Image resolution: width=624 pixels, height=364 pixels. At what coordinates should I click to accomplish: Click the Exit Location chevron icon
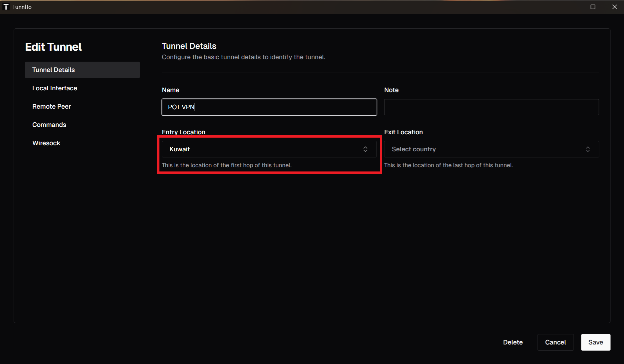point(588,149)
